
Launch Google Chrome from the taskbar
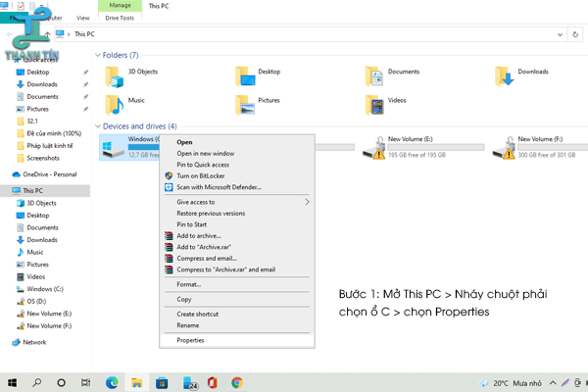tap(236, 382)
